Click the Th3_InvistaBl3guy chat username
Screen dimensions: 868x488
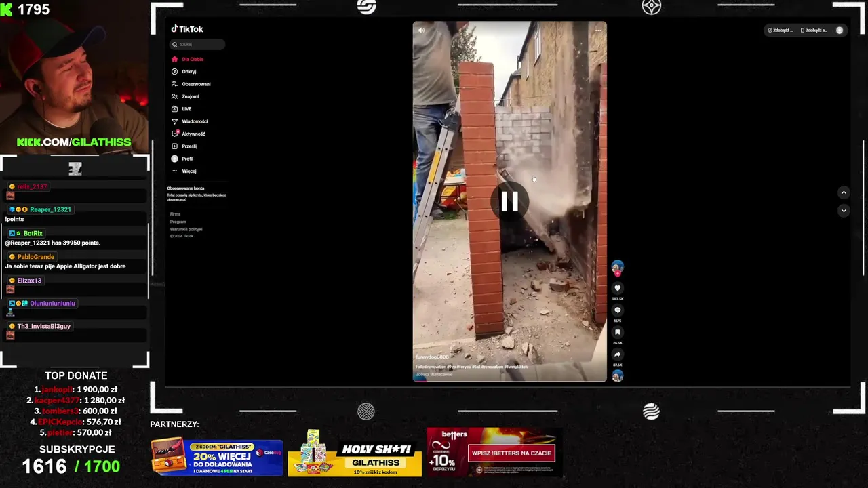[x=43, y=326]
